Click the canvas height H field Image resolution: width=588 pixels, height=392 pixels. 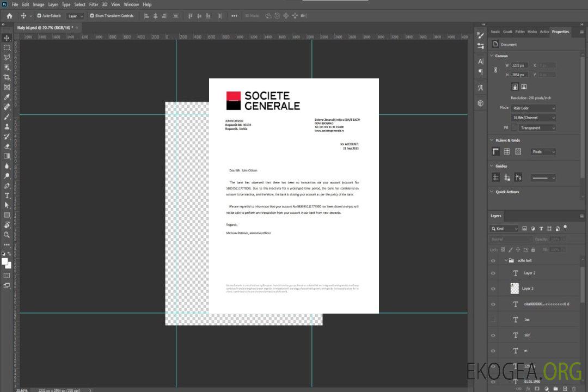pos(519,75)
